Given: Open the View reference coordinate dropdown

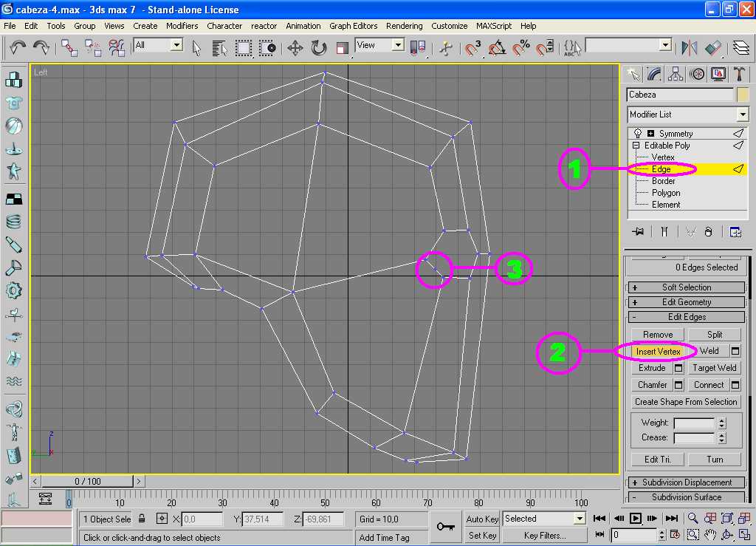Looking at the screenshot, I should pyautogui.click(x=398, y=45).
